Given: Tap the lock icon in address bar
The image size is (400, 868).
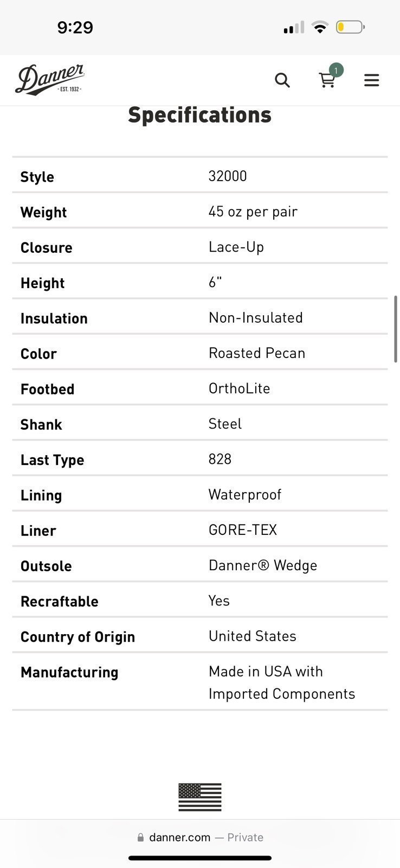Looking at the screenshot, I should pos(141,837).
